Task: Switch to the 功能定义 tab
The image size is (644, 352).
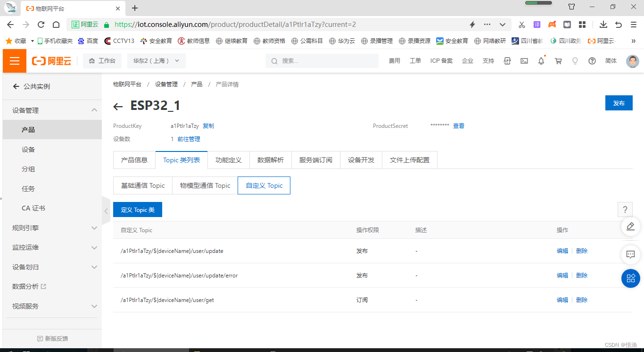Action: (229, 160)
